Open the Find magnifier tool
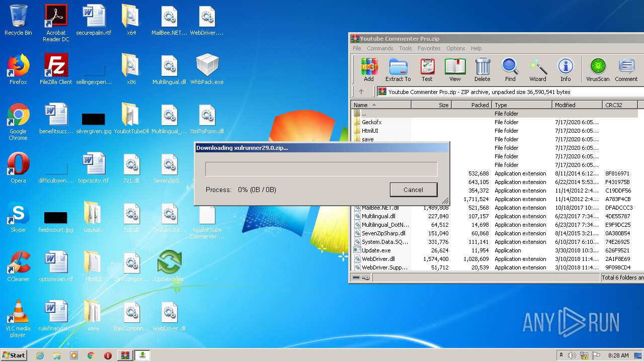The height and width of the screenshot is (362, 644). tap(510, 69)
